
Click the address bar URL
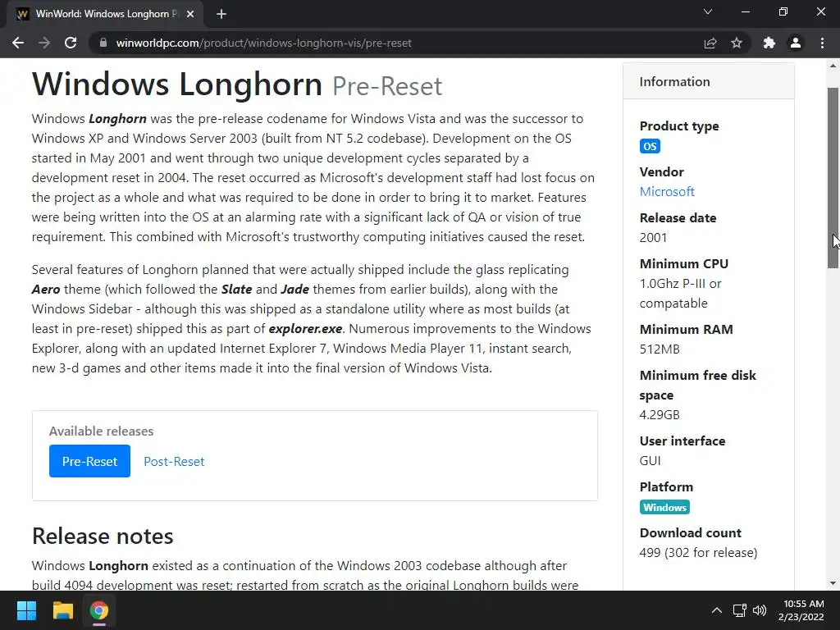point(263,43)
